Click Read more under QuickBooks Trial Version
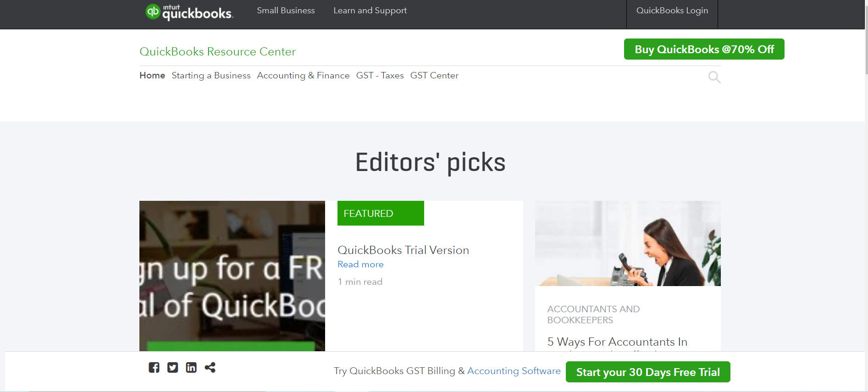This screenshot has width=868, height=392. [x=360, y=264]
